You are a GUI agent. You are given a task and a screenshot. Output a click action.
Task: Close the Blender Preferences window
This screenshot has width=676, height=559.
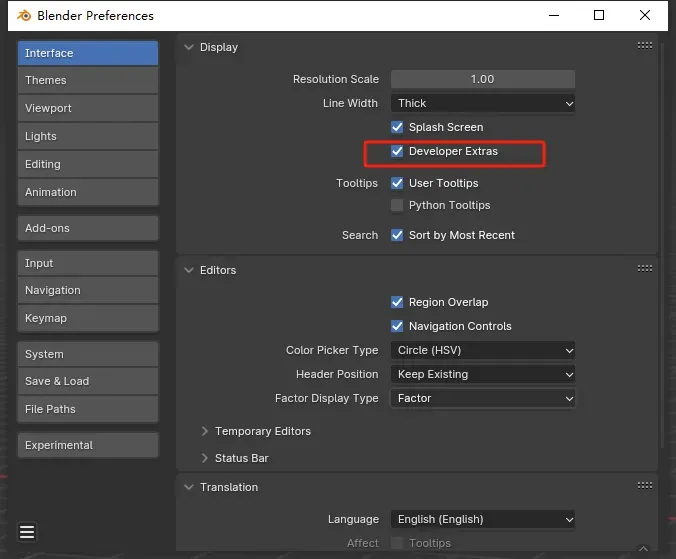click(x=645, y=16)
